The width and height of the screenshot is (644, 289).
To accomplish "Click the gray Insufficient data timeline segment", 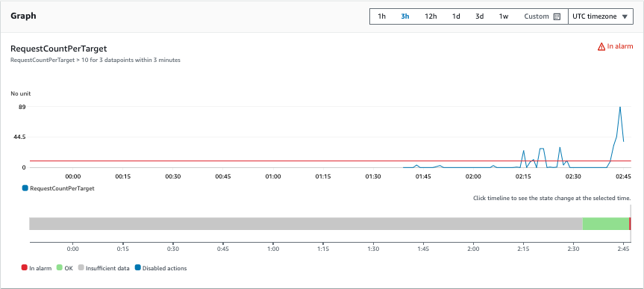I will point(306,223).
